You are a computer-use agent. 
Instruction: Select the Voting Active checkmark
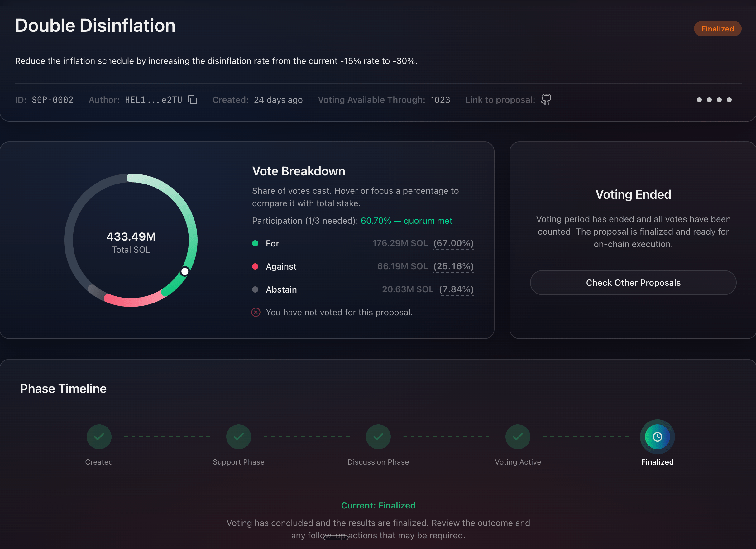coord(518,437)
